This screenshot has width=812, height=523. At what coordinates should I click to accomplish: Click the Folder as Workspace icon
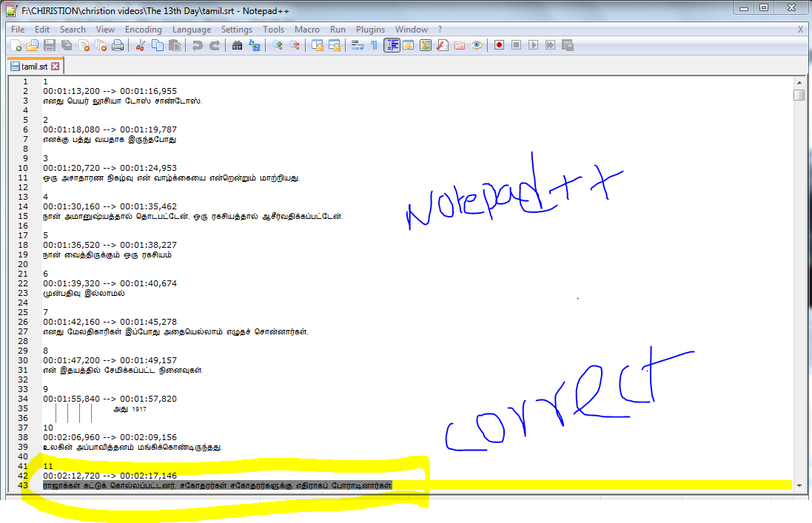click(x=460, y=46)
